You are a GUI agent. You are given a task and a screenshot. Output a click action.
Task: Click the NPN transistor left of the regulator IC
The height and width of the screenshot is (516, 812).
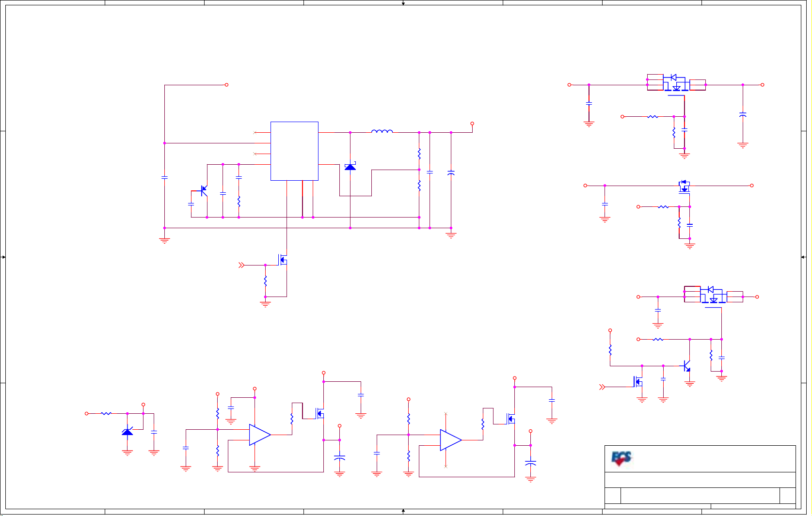(204, 191)
